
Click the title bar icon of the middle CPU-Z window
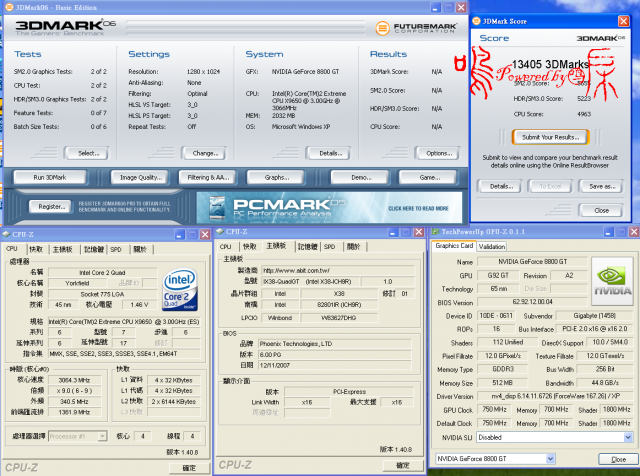[x=220, y=231]
